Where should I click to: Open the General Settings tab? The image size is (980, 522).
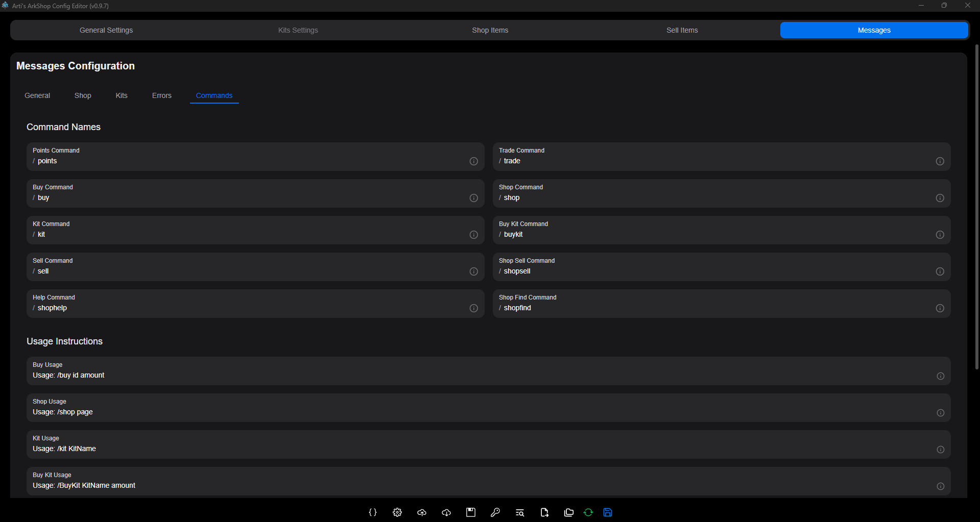pyautogui.click(x=106, y=30)
